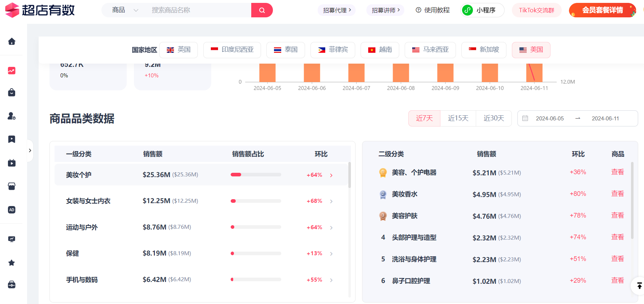Click the back-to-top arrow button
644x304 pixels.
pyautogui.click(x=639, y=286)
